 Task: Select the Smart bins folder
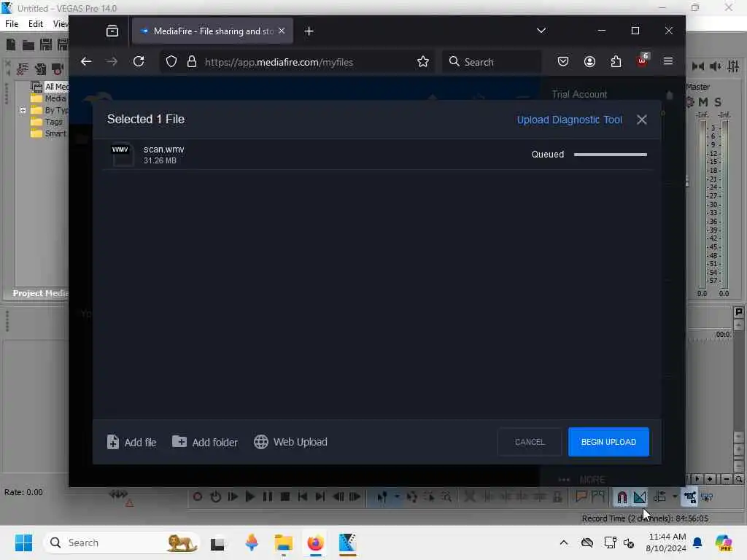(49, 133)
